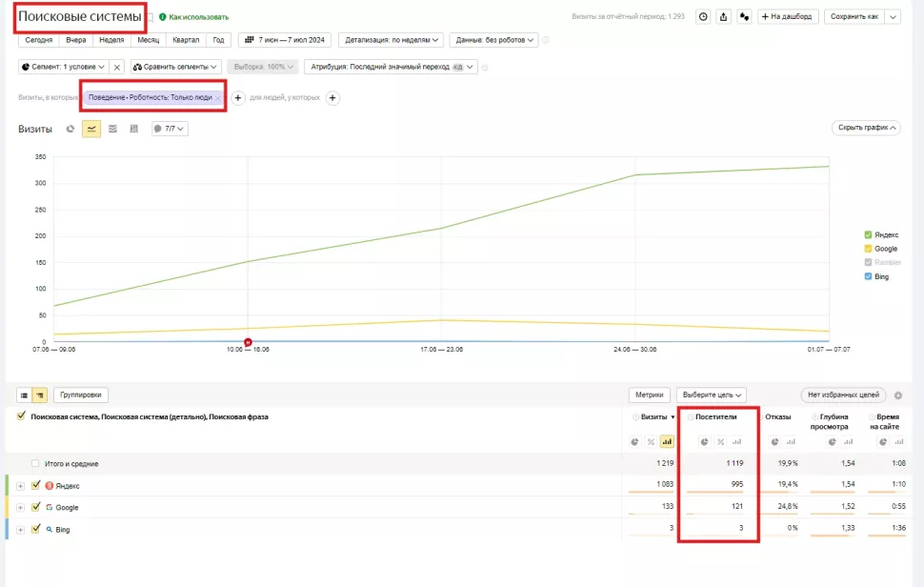Click the tree table view icon
This screenshot has width=924, height=587.
pyautogui.click(x=39, y=395)
